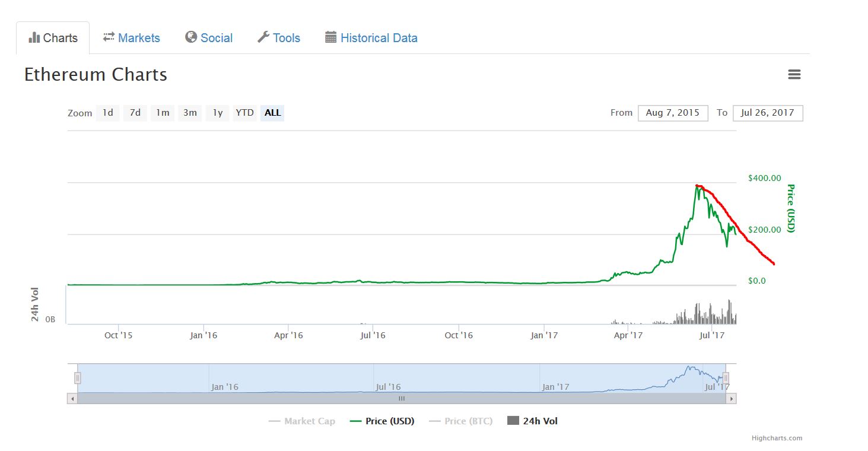The height and width of the screenshot is (451, 868).
Task: Switch to the Markets tab
Action: (138, 37)
